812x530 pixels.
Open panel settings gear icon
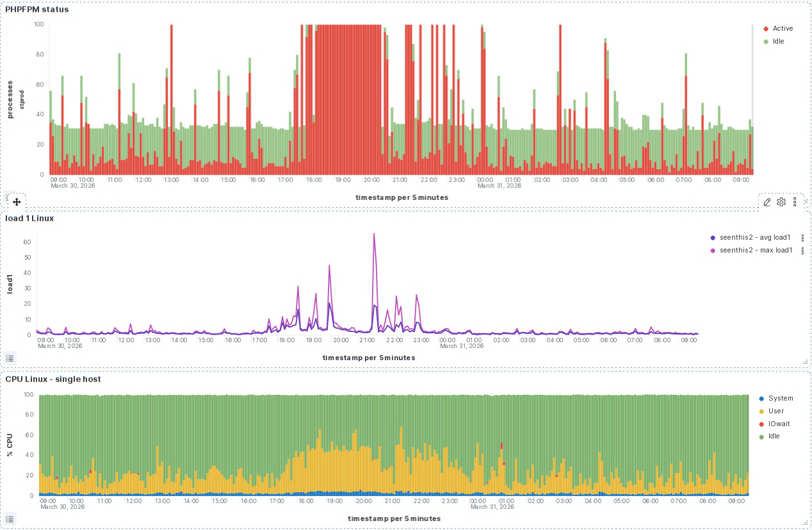(781, 202)
